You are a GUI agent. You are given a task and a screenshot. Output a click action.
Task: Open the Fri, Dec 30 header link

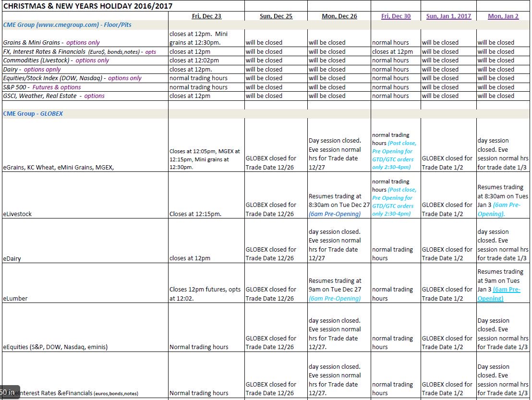(396, 16)
